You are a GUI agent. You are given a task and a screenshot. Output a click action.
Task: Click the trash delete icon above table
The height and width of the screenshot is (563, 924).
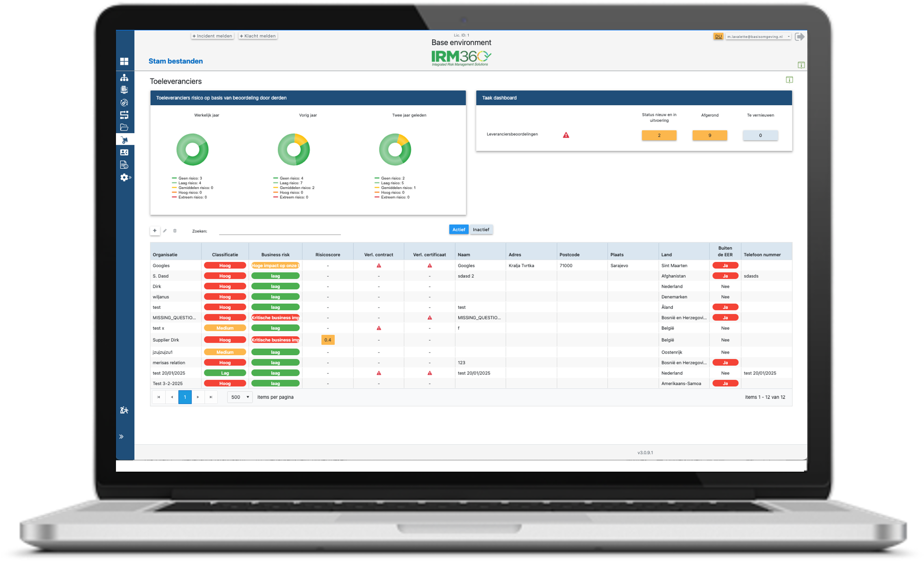(175, 231)
